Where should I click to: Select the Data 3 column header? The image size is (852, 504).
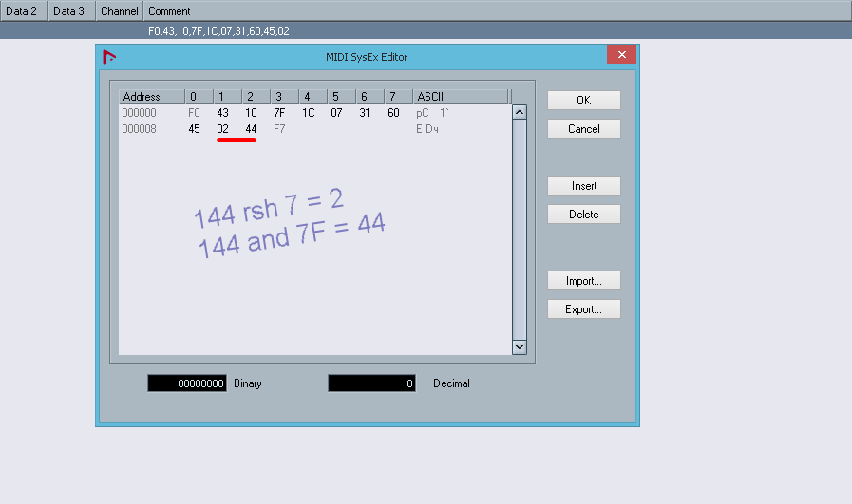(71, 10)
